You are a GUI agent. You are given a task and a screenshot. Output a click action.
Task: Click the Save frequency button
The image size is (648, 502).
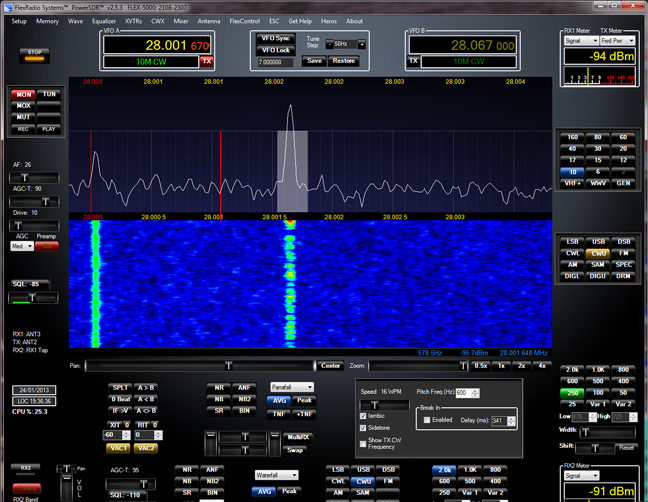[x=314, y=61]
